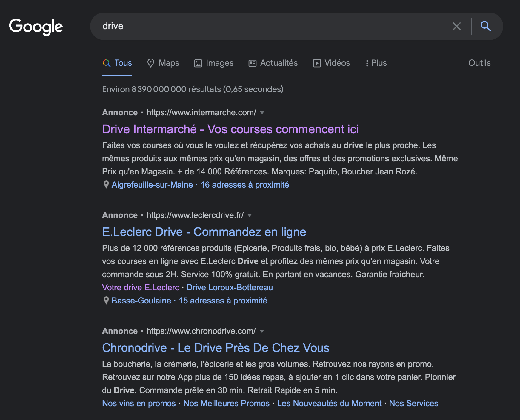Expand dropdown arrow next to chronodrive.com URL
520x420 pixels.
[262, 331]
